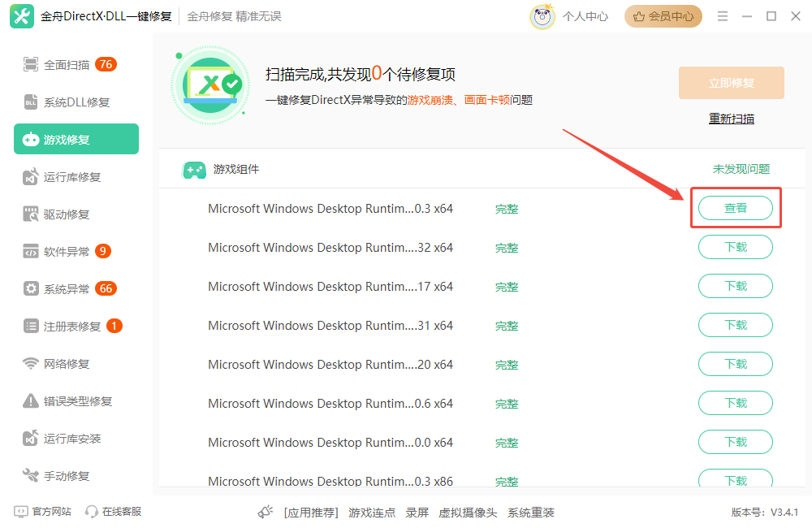Viewport: 812px width, 528px height.
Task: Click the panda avatar icon
Action: click(x=542, y=16)
